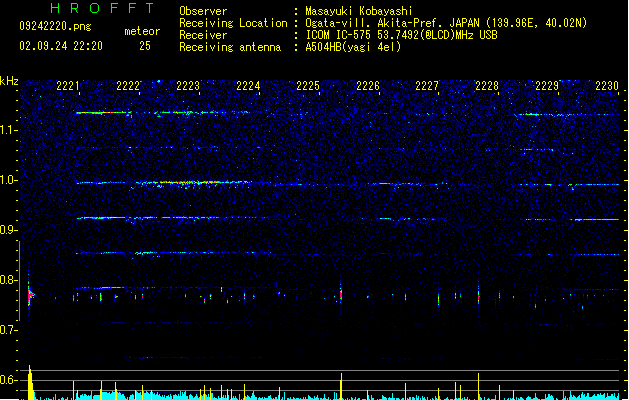The image size is (629, 400).
Task: Click the 2224 time marker
Action: (248, 86)
